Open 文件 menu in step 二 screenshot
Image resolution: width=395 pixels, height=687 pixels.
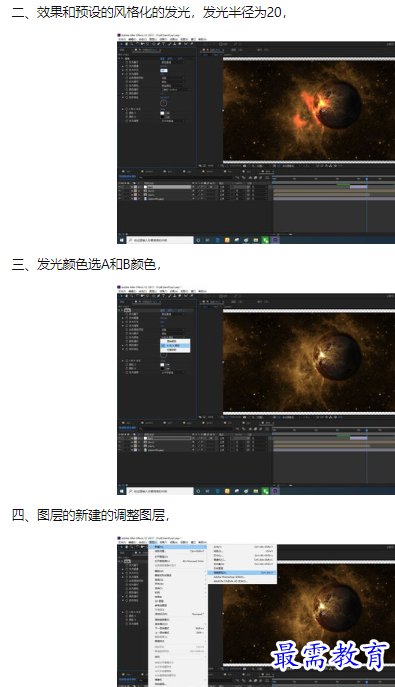coord(122,39)
